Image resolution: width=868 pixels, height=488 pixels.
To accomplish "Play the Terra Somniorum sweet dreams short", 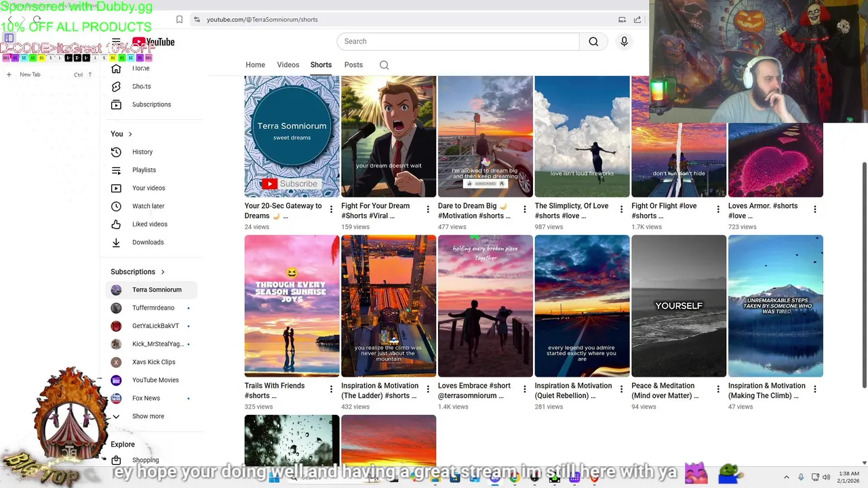I will (x=292, y=136).
